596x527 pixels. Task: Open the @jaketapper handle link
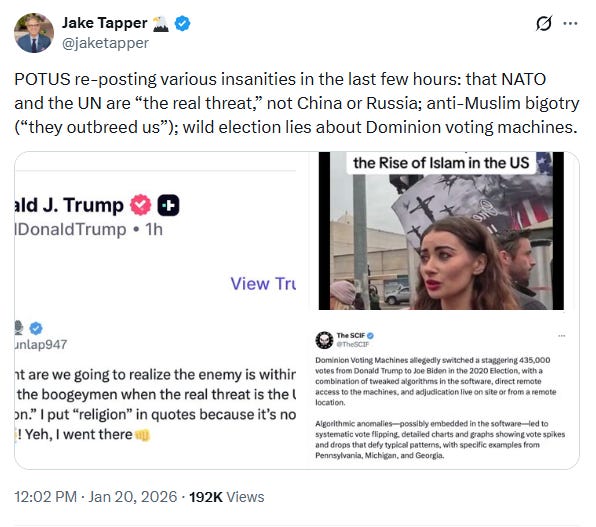pos(105,43)
